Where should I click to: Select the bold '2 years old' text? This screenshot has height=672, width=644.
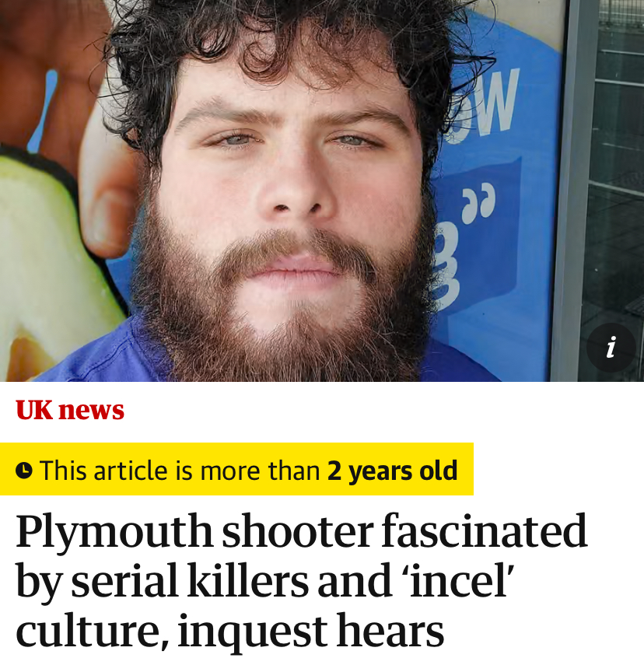point(392,470)
